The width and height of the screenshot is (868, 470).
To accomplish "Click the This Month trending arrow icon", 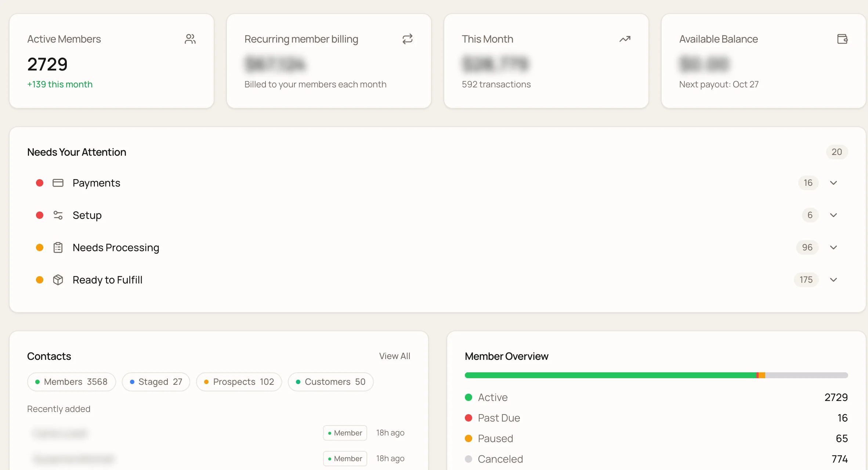I will [625, 39].
